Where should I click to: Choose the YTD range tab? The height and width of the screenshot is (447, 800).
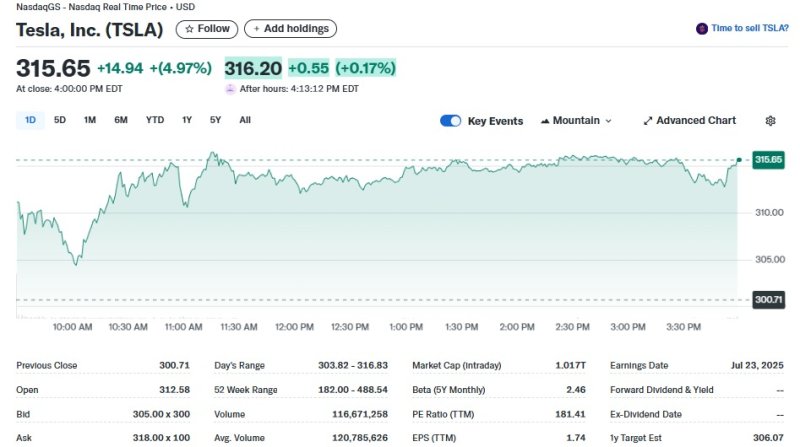point(155,120)
